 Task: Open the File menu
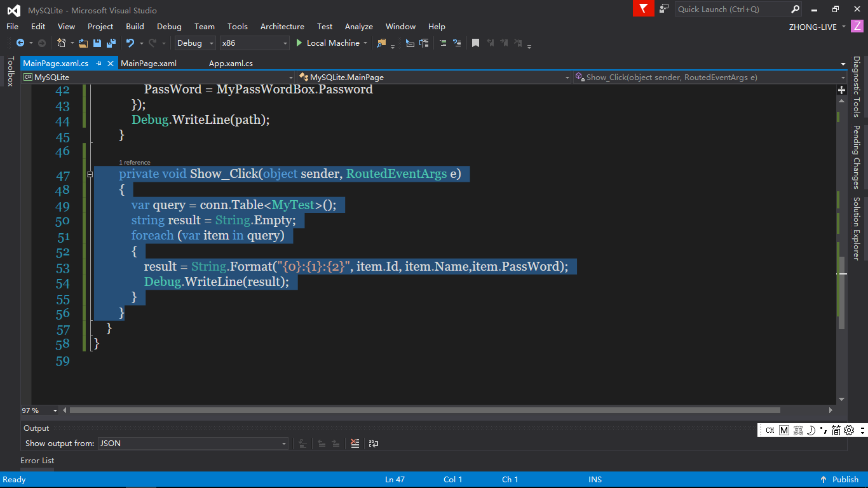click(x=12, y=27)
